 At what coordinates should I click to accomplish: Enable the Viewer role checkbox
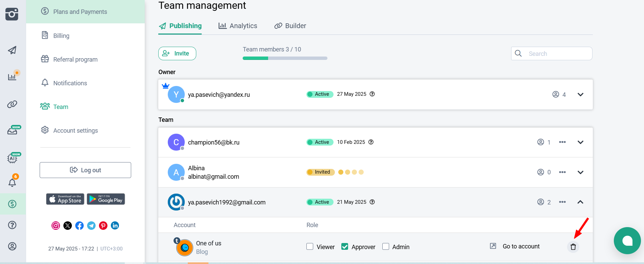click(310, 247)
